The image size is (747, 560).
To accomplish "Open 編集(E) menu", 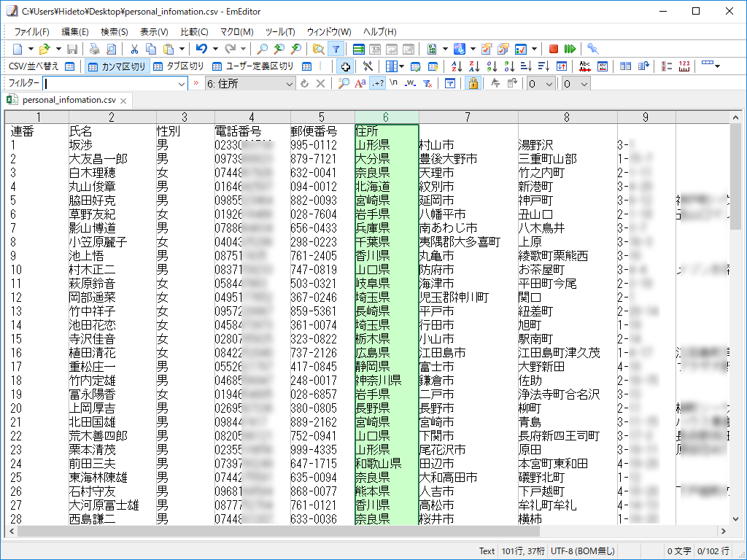I will click(x=75, y=32).
